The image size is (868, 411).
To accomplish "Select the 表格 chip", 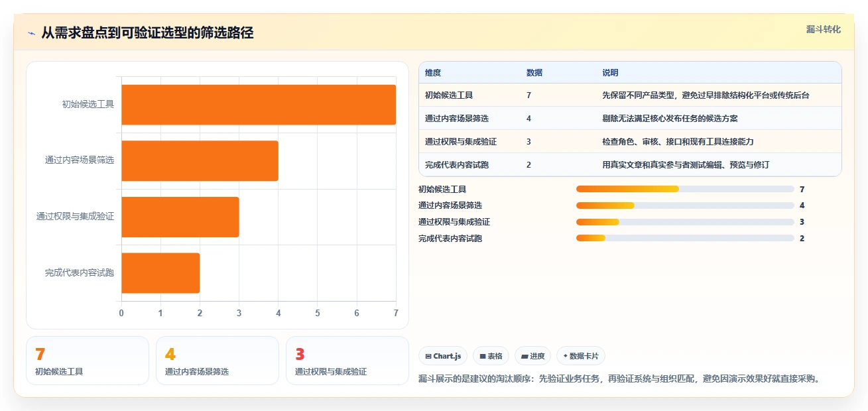I will pos(491,356).
